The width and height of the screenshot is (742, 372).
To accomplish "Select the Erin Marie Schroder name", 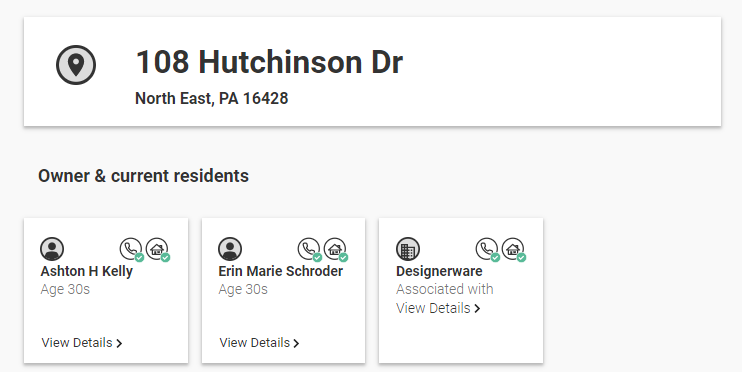I will tap(281, 271).
